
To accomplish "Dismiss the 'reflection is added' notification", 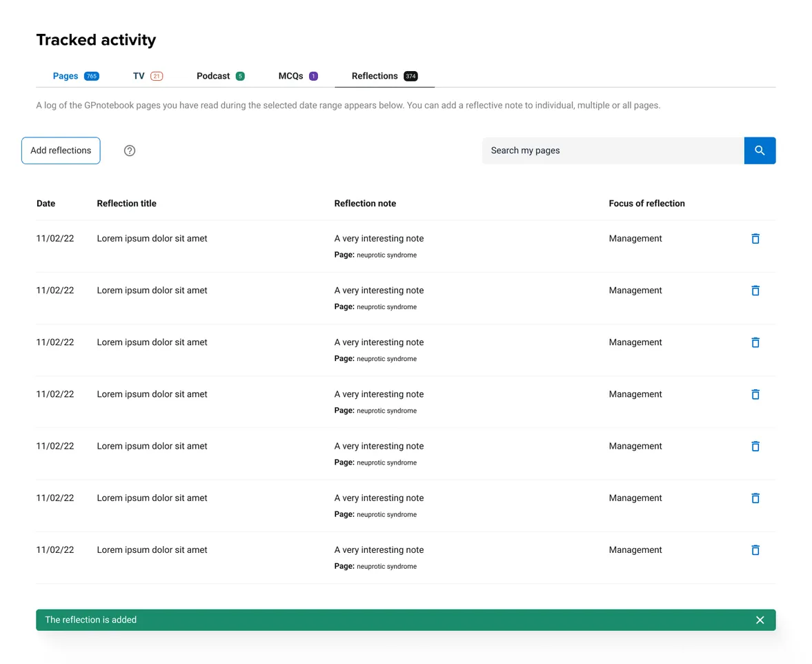I will pyautogui.click(x=760, y=620).
